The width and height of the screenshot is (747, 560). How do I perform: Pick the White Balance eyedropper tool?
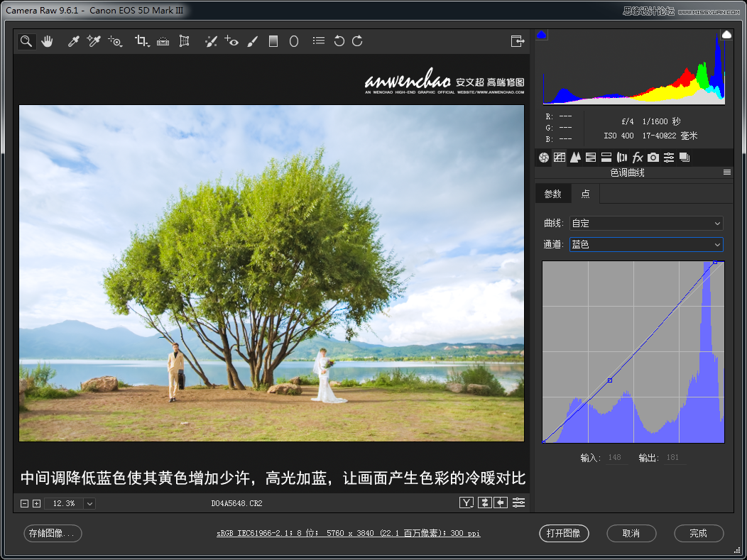click(x=73, y=41)
